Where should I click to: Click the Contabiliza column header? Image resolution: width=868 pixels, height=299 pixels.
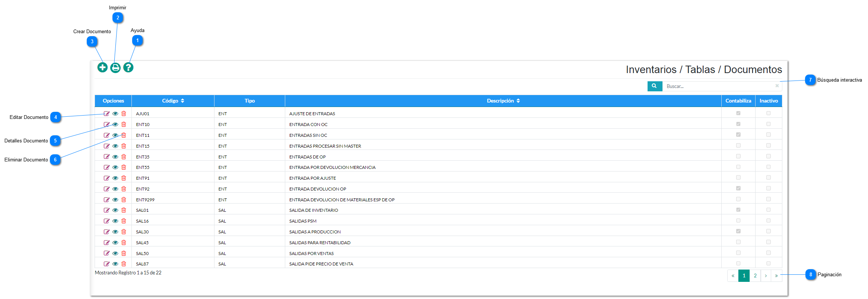click(x=738, y=101)
